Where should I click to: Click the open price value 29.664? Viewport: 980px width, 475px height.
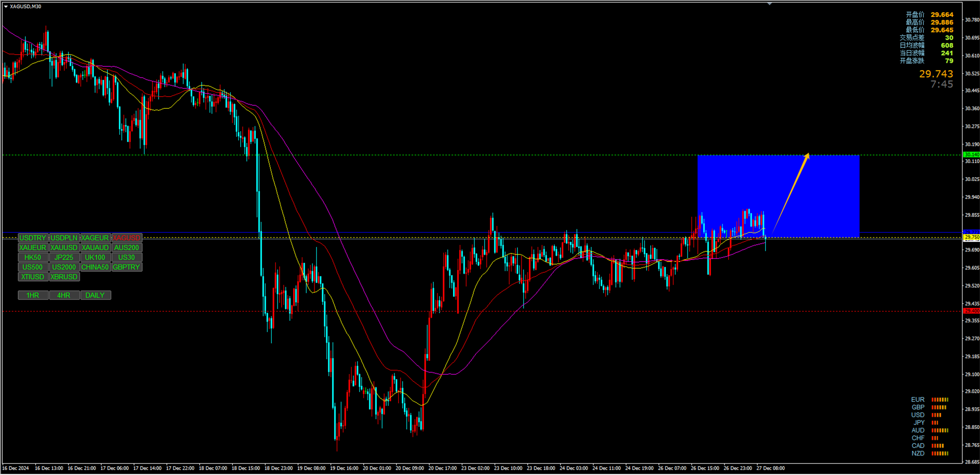point(942,15)
